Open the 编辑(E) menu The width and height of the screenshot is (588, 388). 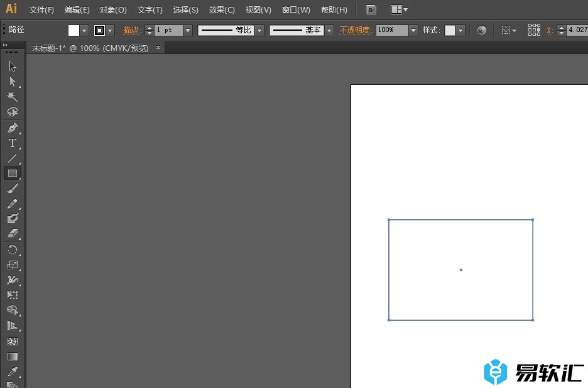[x=77, y=10]
